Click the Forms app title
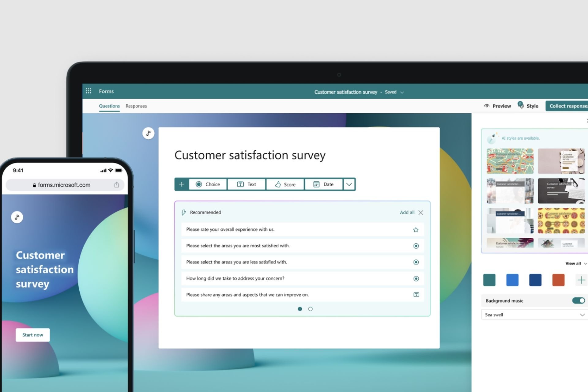 [x=106, y=91]
